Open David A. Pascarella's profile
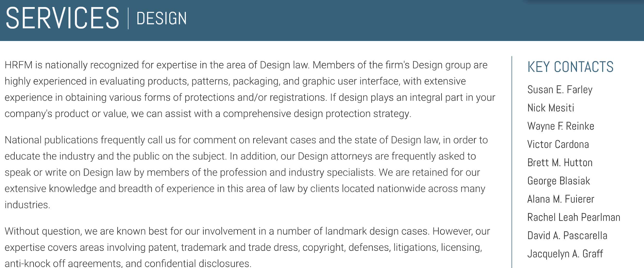 tap(567, 236)
